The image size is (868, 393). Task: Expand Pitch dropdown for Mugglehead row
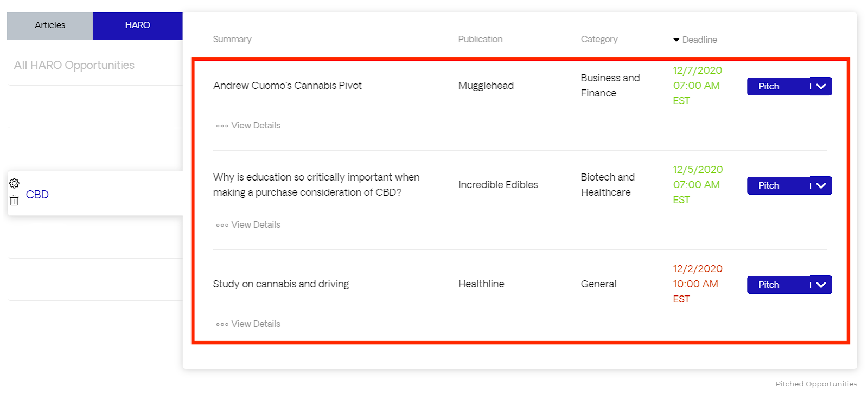click(821, 86)
